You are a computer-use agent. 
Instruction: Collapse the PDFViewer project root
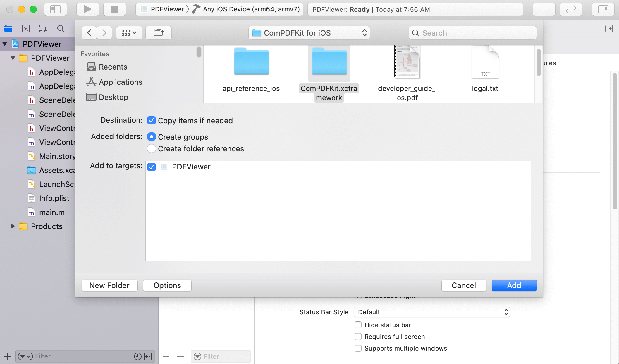[x=5, y=44]
